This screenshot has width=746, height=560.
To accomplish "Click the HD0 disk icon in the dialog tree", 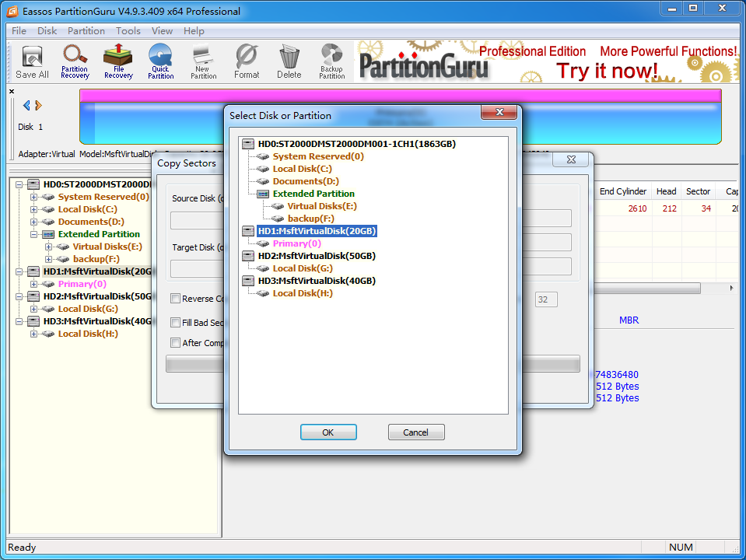I will pos(248,144).
